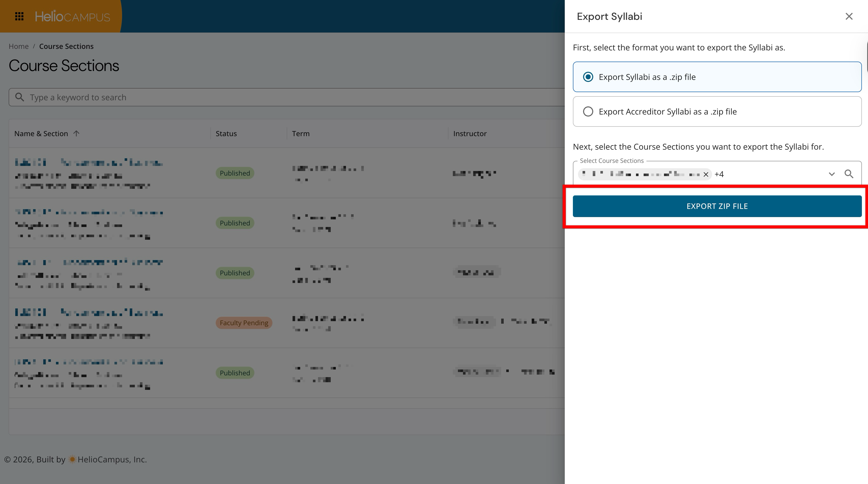Click the Export Zip File button
This screenshot has width=868, height=484.
click(x=717, y=206)
